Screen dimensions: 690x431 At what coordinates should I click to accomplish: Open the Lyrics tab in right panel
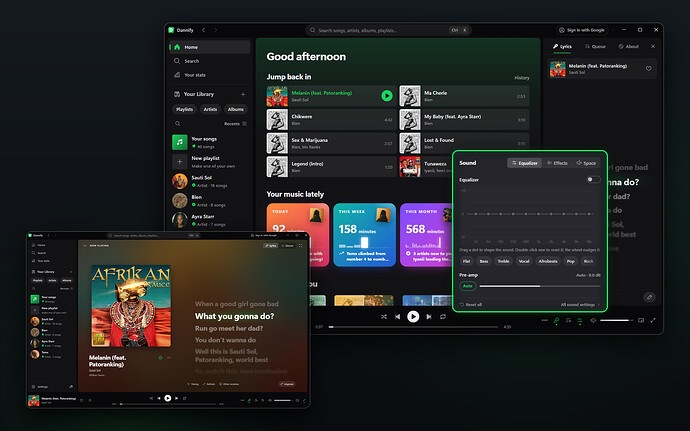coord(562,46)
